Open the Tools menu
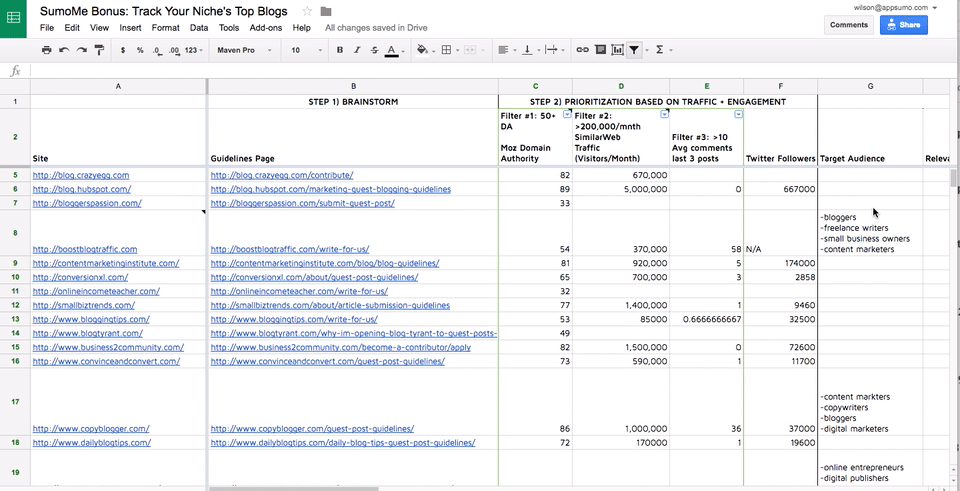 pos(229,28)
